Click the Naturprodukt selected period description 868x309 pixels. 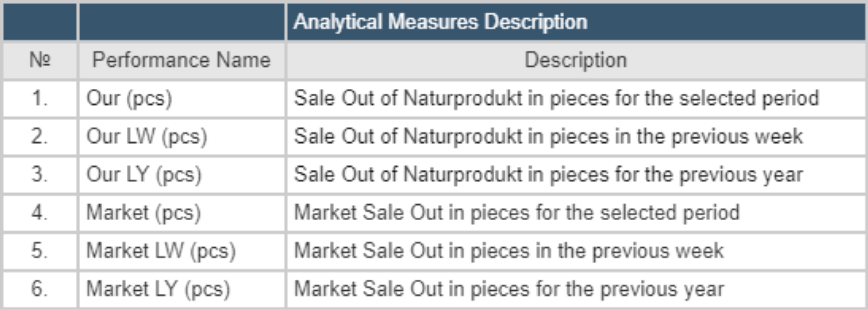click(556, 99)
